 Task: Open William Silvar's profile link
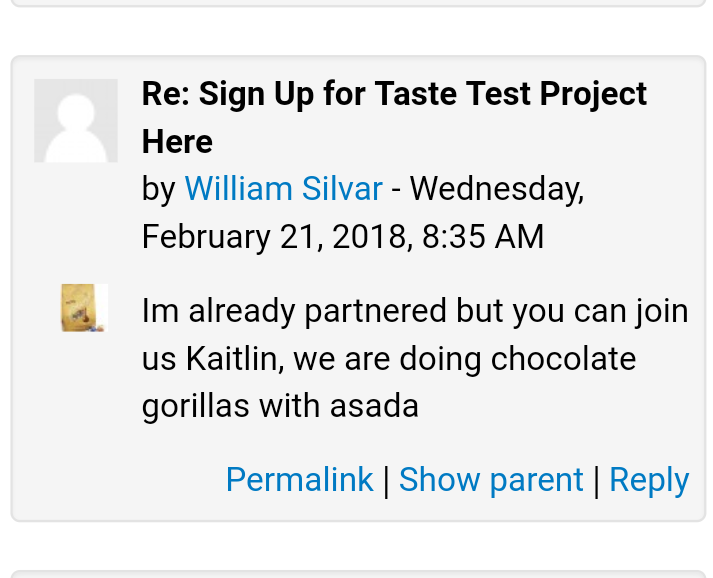tap(283, 188)
